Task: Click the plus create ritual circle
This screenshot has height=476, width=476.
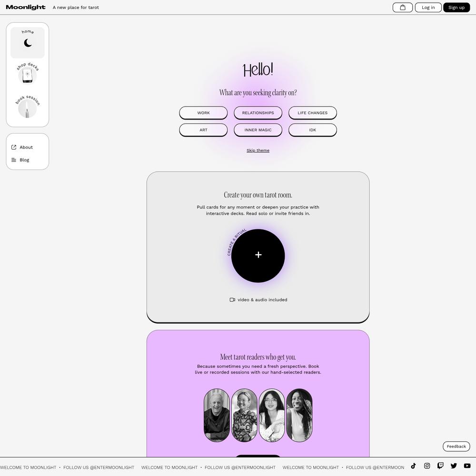Action: pyautogui.click(x=258, y=256)
